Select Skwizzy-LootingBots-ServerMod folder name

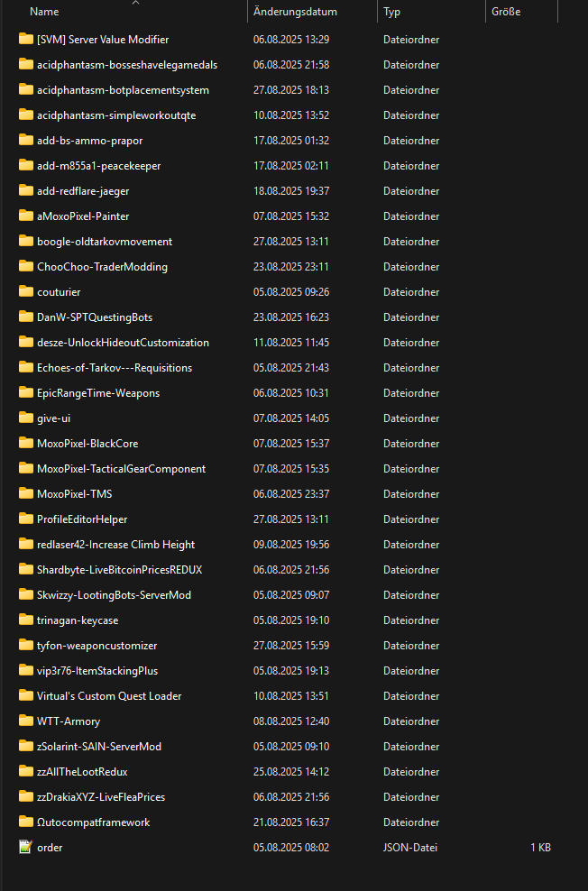114,595
